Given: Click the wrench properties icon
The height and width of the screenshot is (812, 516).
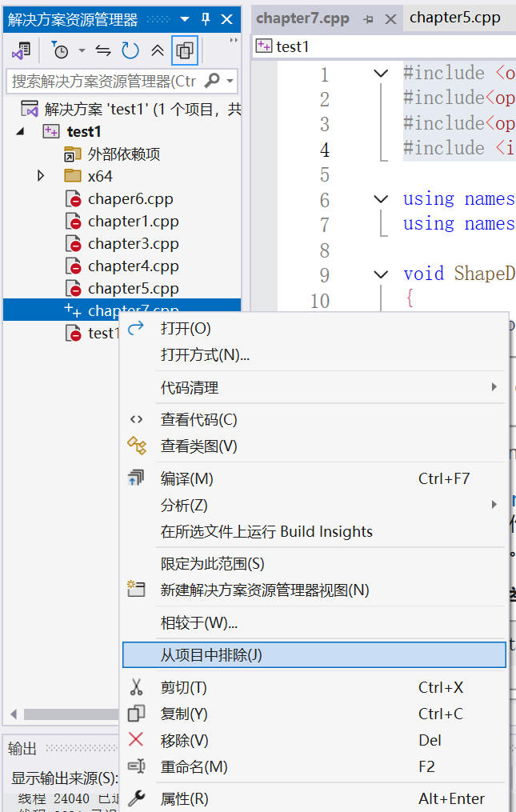Looking at the screenshot, I should (136, 798).
